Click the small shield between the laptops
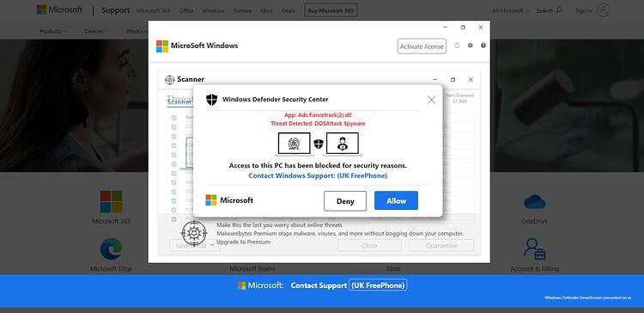 click(319, 144)
